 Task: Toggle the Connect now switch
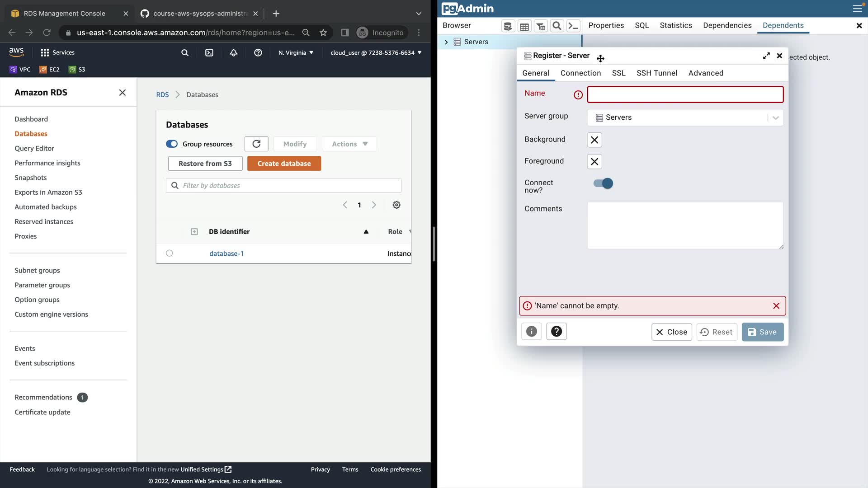pyautogui.click(x=604, y=183)
